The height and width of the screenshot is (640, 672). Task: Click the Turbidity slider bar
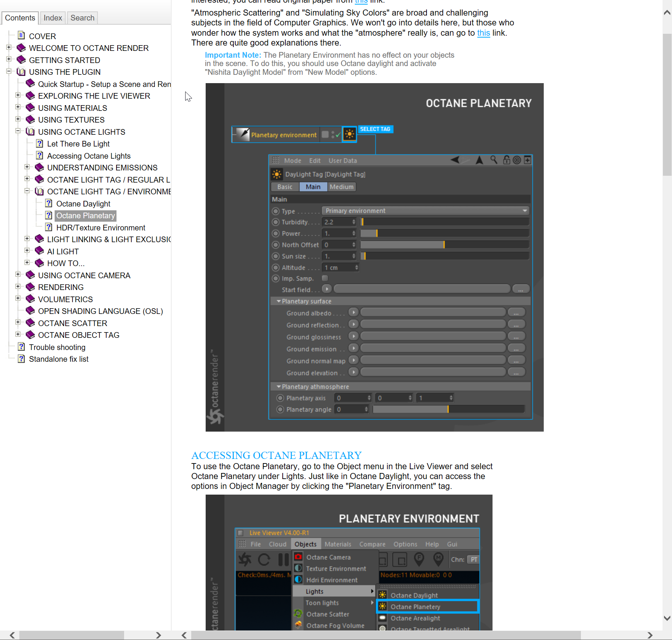(x=444, y=222)
